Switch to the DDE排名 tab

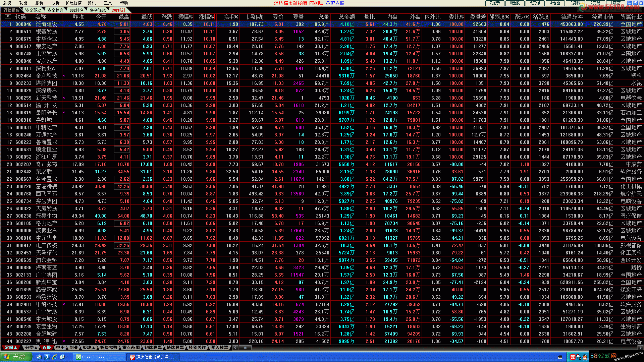click(x=76, y=10)
